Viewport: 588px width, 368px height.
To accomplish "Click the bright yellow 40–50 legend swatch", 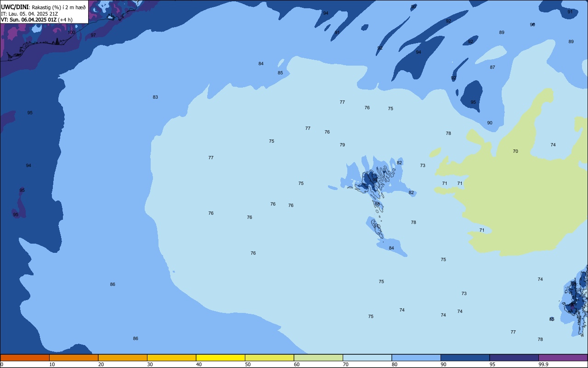I will click(x=220, y=357).
